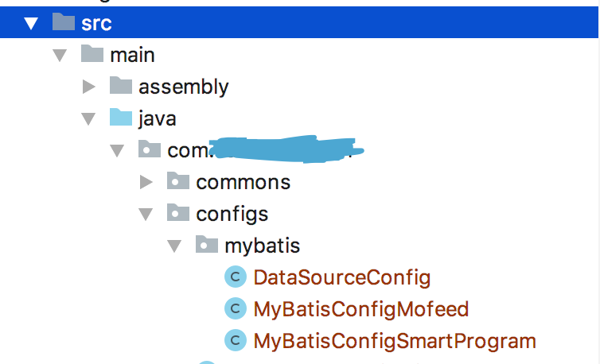Screen dimensions: 600x364
Task: Click the MyBatisConfigMofeed class icon
Action: (x=235, y=309)
